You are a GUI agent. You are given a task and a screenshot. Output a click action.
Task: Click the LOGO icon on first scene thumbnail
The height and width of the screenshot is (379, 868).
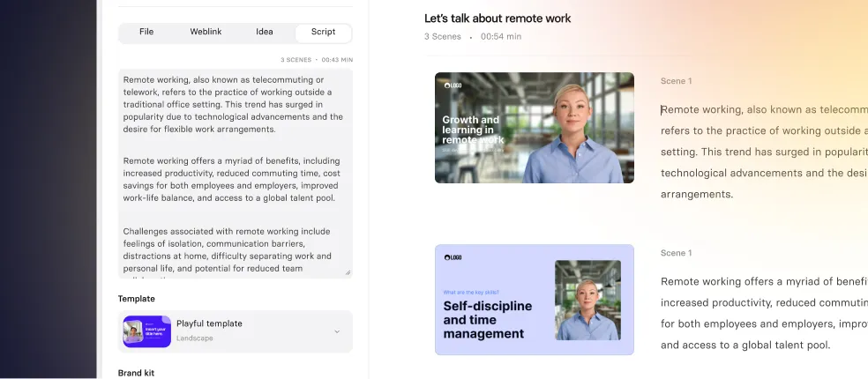pyautogui.click(x=453, y=85)
